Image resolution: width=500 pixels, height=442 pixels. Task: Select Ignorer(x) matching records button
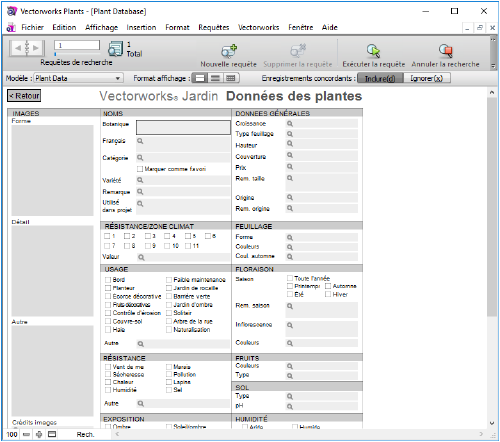(427, 78)
